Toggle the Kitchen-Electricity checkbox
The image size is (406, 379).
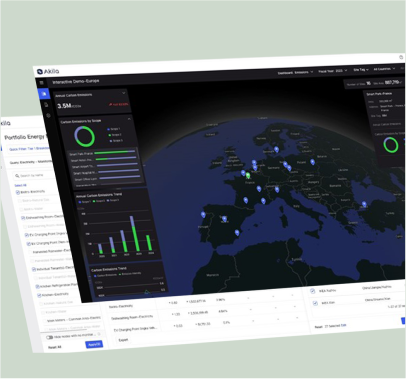(39, 295)
